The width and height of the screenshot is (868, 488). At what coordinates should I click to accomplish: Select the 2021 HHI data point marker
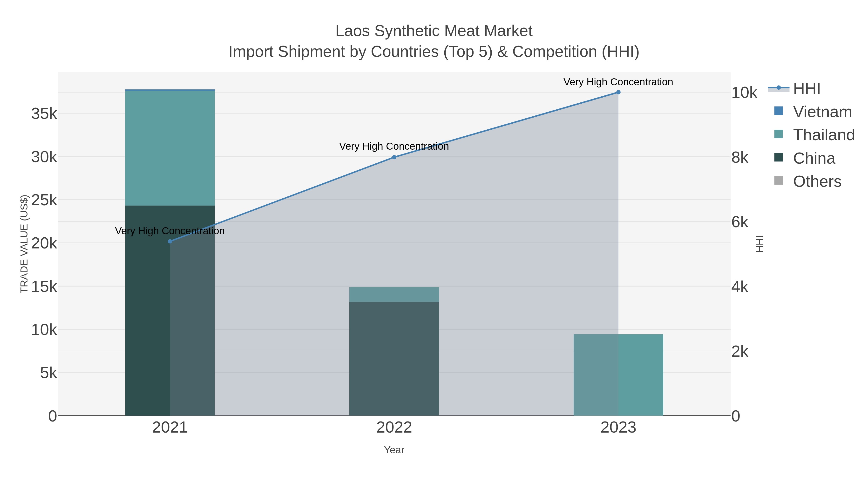[170, 241]
